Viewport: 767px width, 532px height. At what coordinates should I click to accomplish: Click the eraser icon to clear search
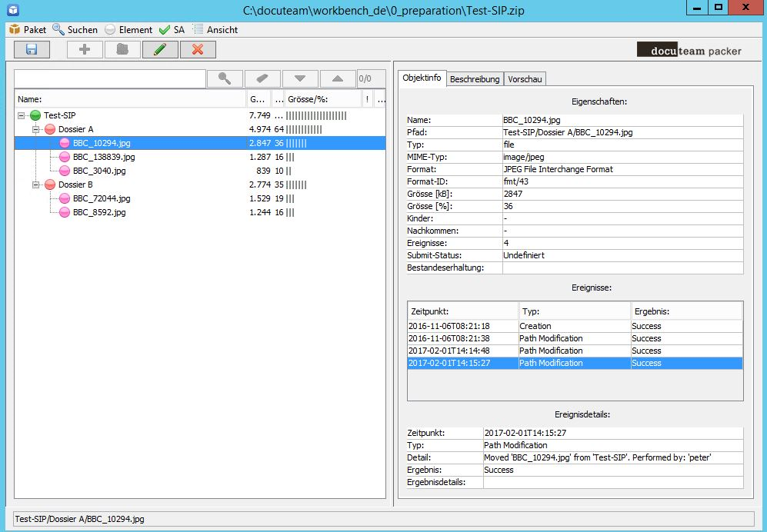point(262,78)
